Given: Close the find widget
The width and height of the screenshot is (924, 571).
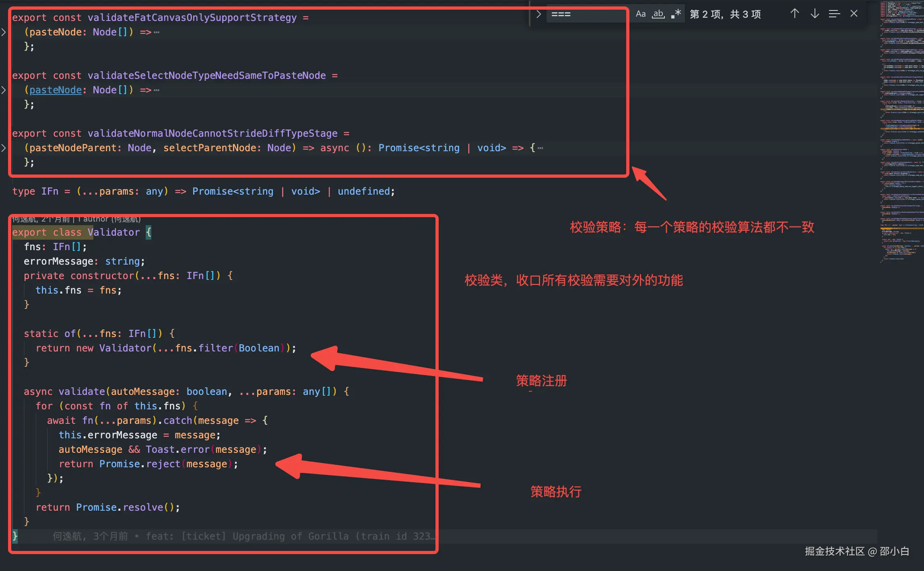Looking at the screenshot, I should click(x=854, y=14).
